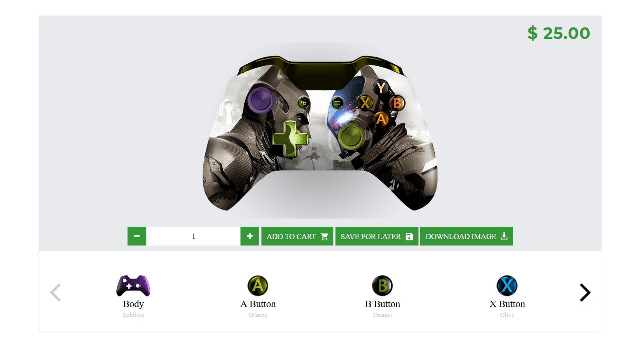Click the orange A button on controller
The width and height of the screenshot is (644, 355).
coord(381,119)
